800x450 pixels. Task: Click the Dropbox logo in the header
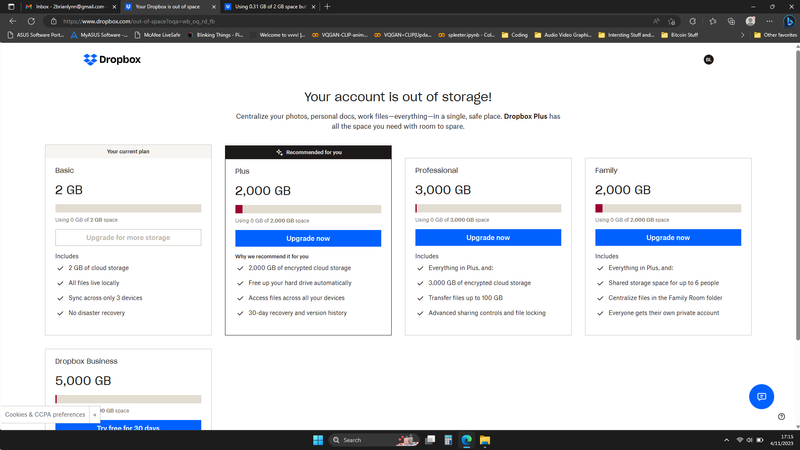click(110, 60)
